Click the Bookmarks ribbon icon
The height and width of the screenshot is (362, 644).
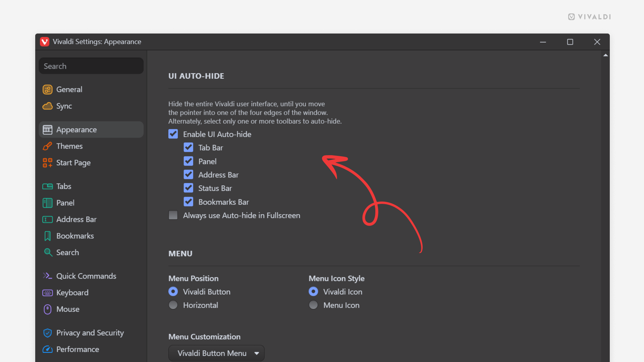pos(47,236)
